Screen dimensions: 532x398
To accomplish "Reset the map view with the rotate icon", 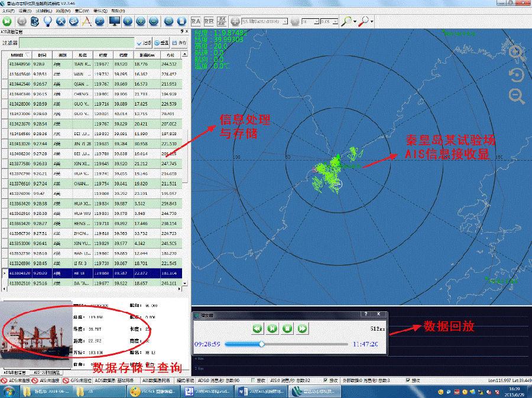I will (517, 75).
